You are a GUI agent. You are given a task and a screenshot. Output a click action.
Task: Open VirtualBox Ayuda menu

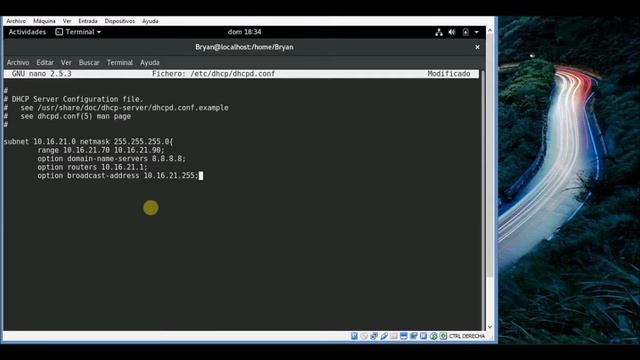[150, 21]
